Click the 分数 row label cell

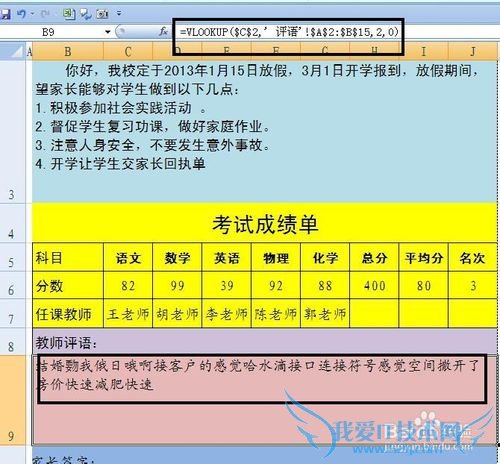(68, 285)
